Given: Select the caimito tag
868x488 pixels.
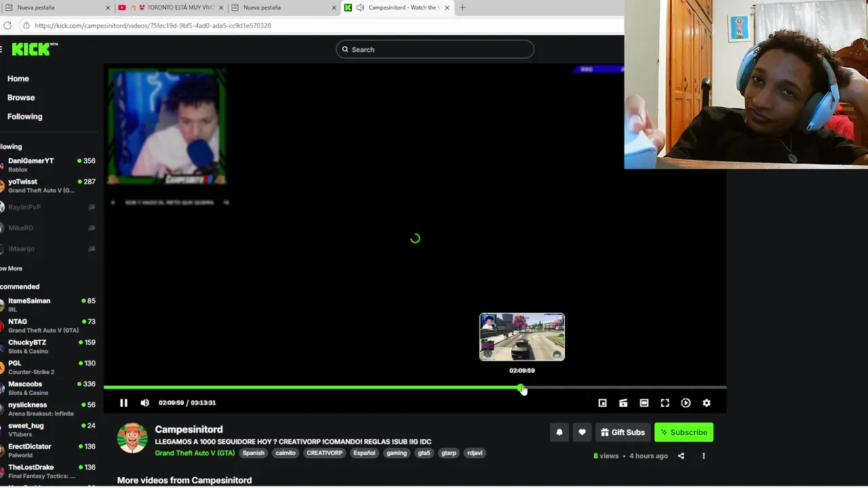Looking at the screenshot, I should pyautogui.click(x=285, y=453).
